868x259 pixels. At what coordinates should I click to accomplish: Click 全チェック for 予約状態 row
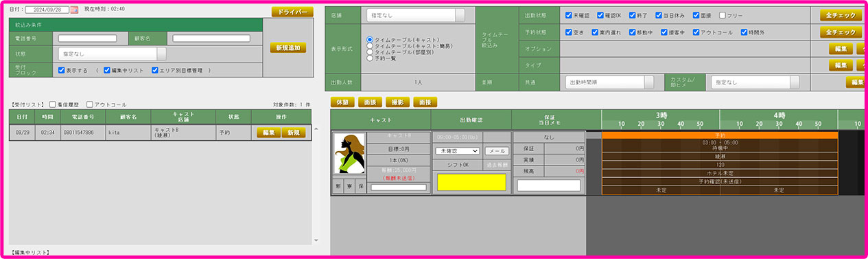click(841, 32)
